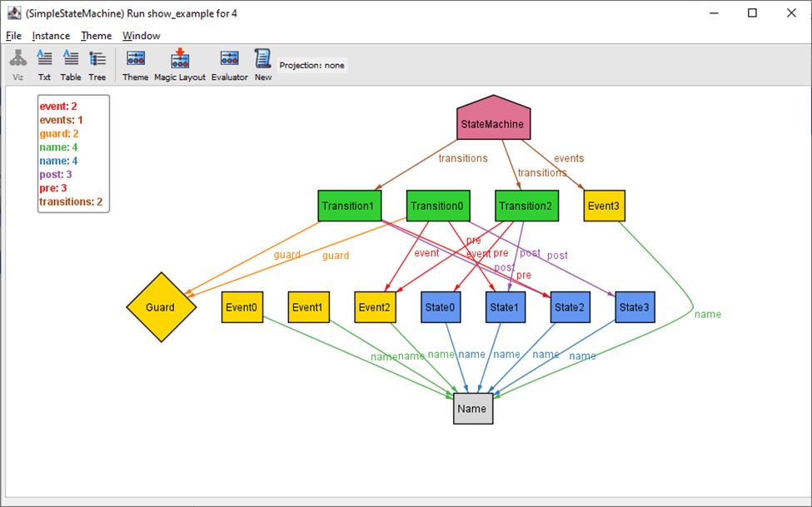Viewport: 812px width, 507px height.
Task: Open the Table view icon
Action: (71, 65)
